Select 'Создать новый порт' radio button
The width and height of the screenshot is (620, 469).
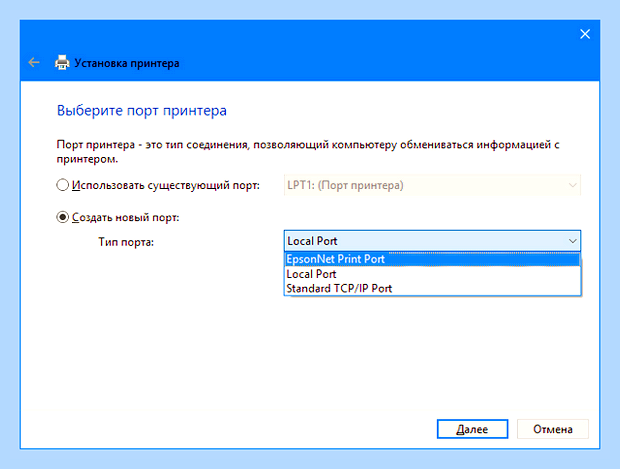(x=62, y=217)
